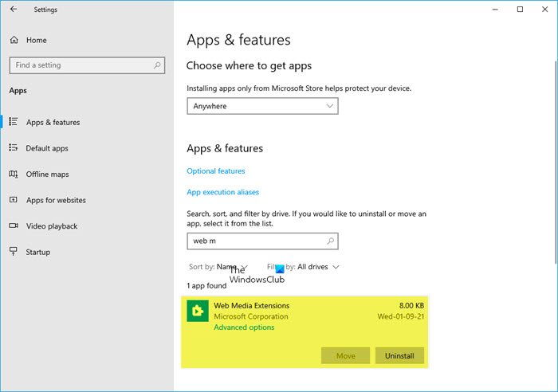Minimize the Settings window
The height and width of the screenshot is (392, 558).
[x=495, y=10]
